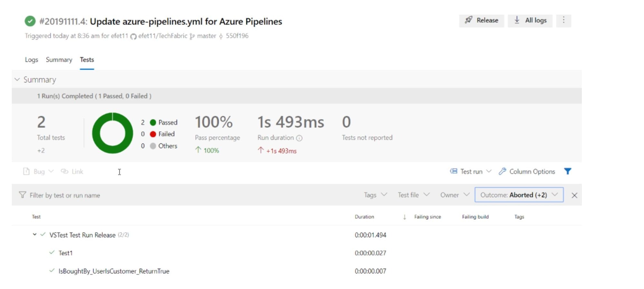
Task: Open the Owner filter dropdown
Action: (455, 195)
